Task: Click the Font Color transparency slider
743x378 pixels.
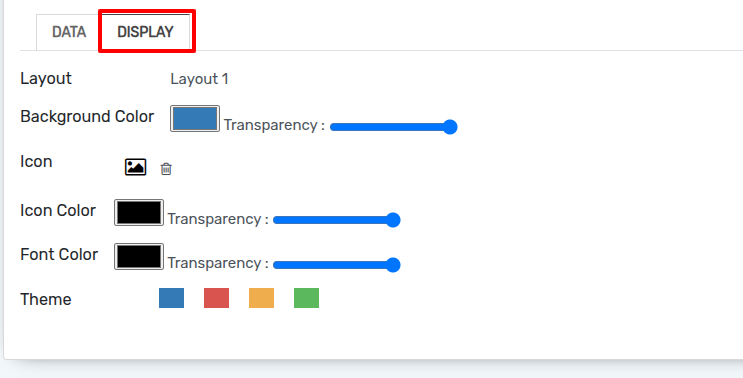Action: [x=337, y=265]
